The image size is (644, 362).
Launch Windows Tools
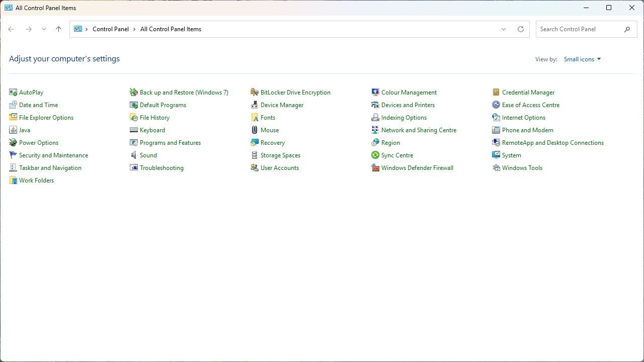[x=522, y=168]
